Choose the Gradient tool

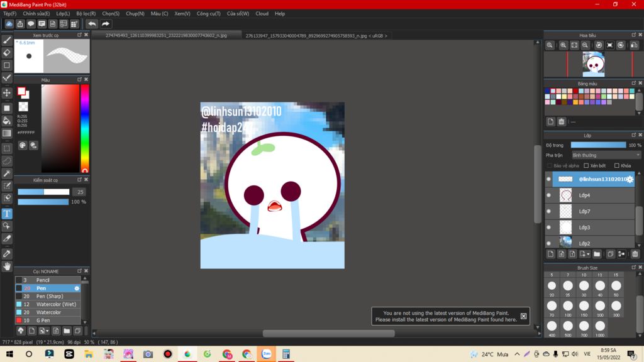[7, 133]
